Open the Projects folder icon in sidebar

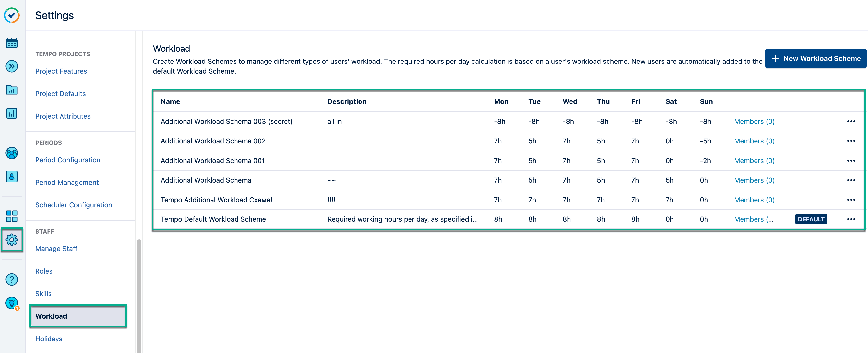12,90
